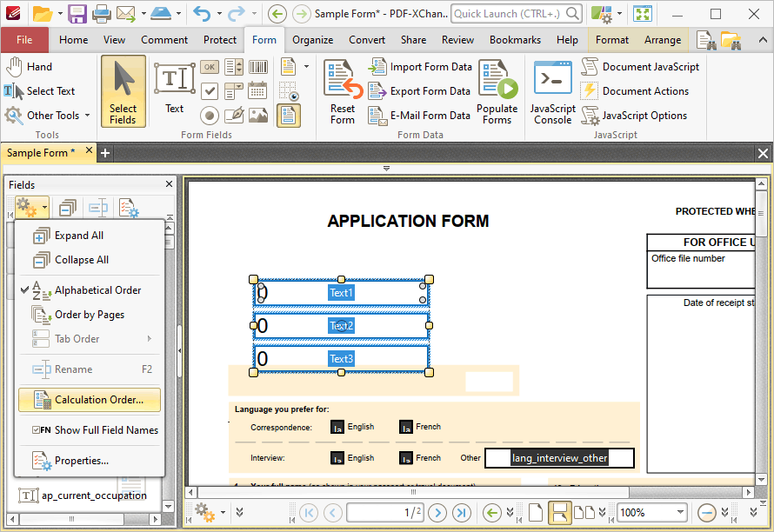
Task: Select the Text2 form field
Action: (x=341, y=326)
